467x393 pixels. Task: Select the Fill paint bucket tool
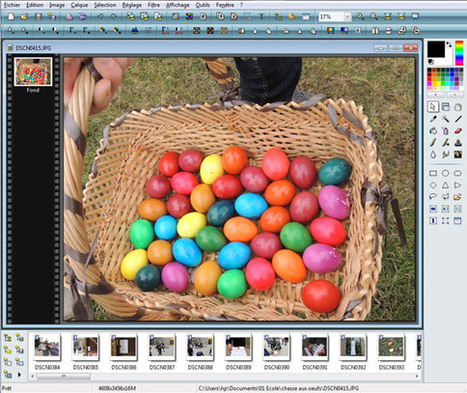tap(433, 131)
